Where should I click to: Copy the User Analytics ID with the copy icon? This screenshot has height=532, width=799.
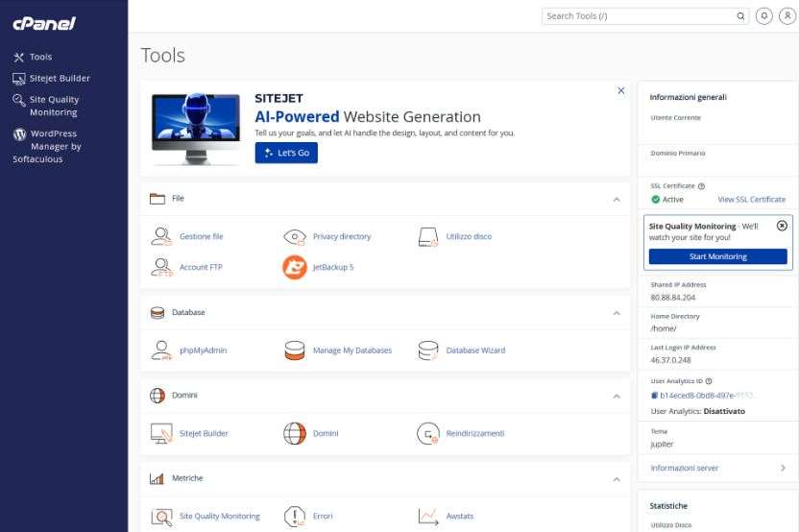(654, 396)
